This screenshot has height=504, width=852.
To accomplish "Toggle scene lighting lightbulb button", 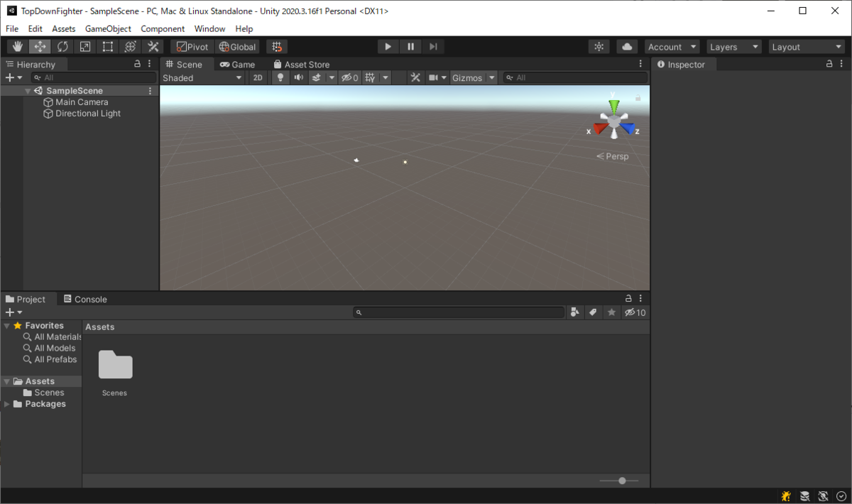I will tap(280, 78).
